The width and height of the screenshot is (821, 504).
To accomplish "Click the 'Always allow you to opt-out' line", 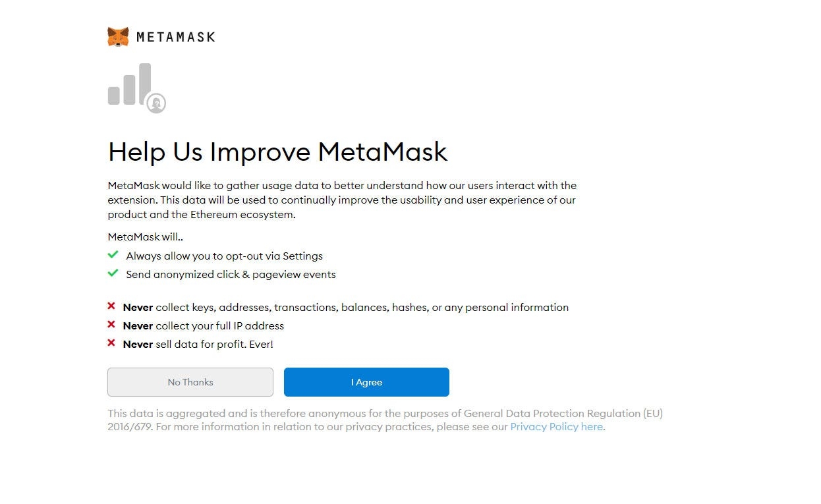I will coord(224,256).
